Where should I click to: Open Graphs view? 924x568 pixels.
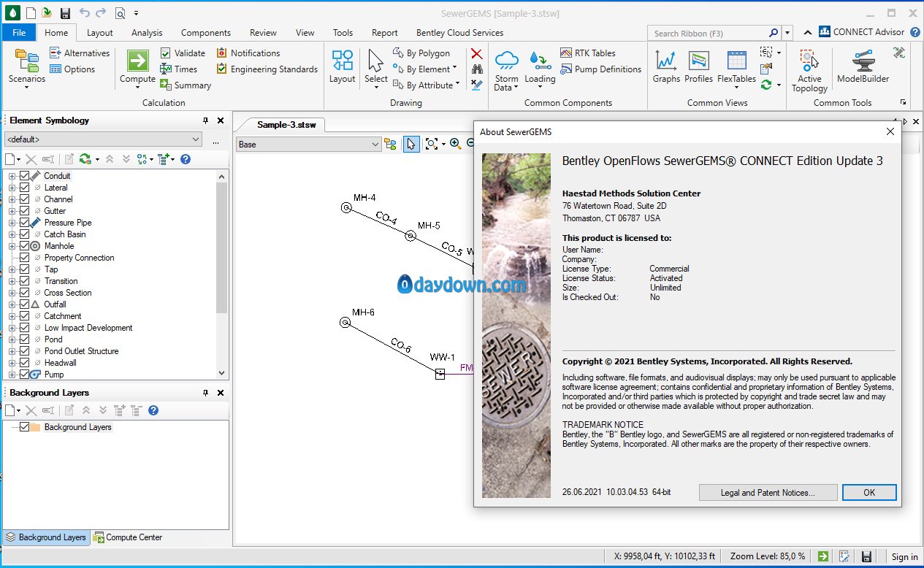click(666, 67)
